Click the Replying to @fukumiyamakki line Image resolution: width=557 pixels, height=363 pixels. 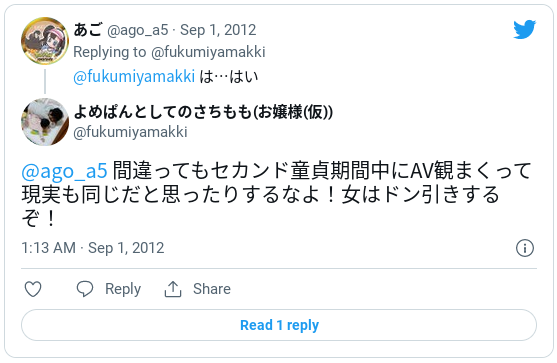click(169, 52)
